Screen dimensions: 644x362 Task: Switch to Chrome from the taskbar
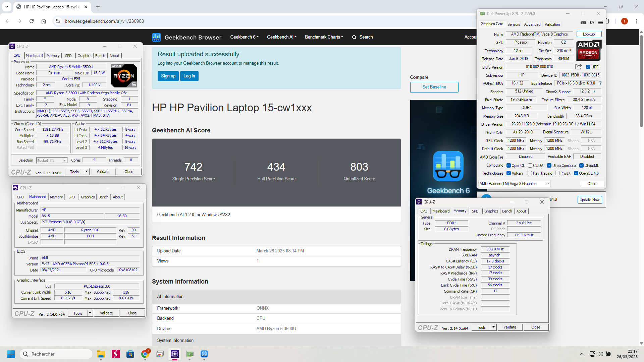(145, 354)
